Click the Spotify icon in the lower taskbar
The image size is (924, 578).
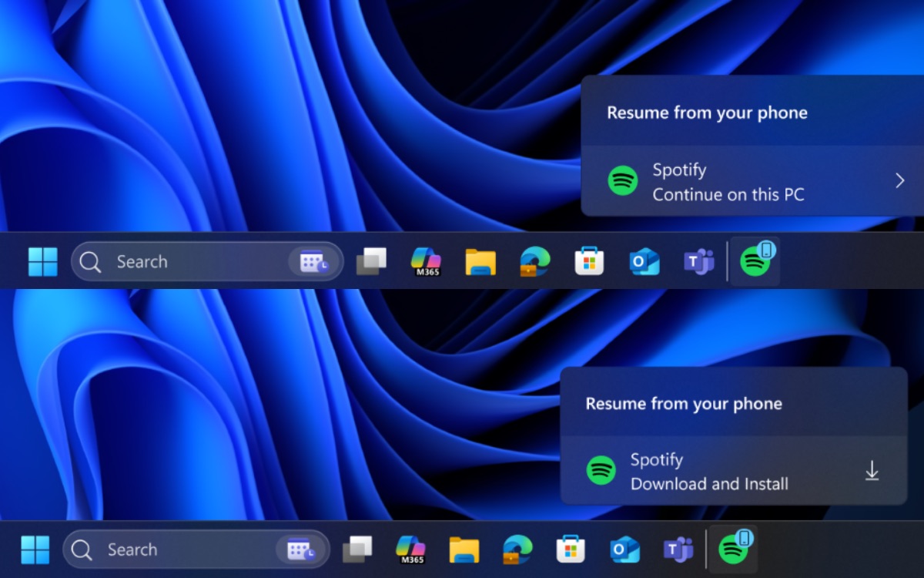click(734, 549)
